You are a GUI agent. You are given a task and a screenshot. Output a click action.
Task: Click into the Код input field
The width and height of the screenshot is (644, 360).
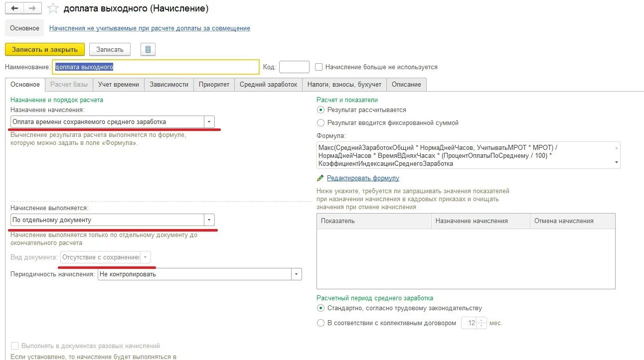point(294,67)
